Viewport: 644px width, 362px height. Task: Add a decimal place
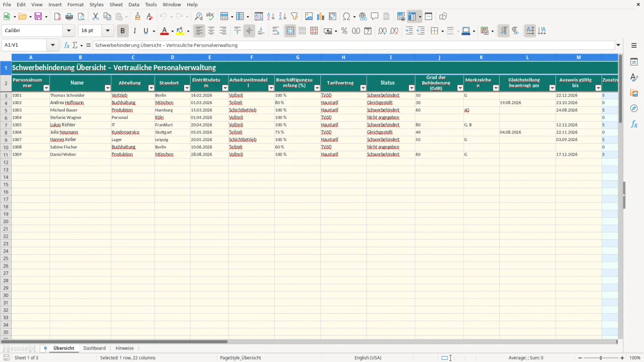[x=382, y=31]
